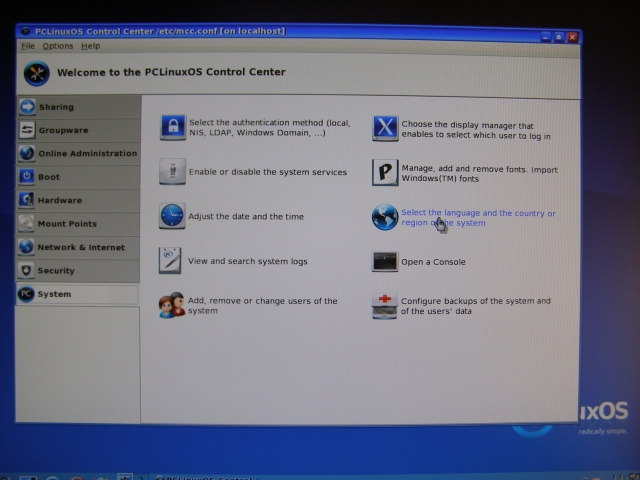Click the fonts management icon
The height and width of the screenshot is (480, 640).
[385, 172]
